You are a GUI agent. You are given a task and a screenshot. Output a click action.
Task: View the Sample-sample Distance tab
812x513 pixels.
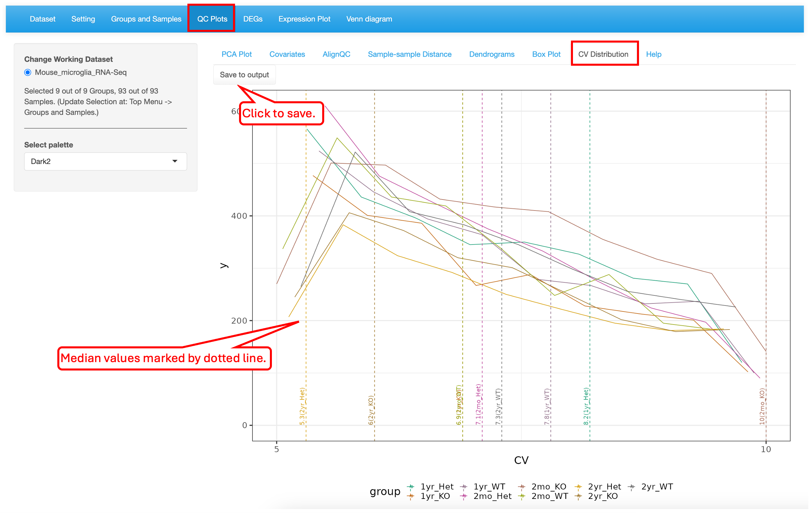pyautogui.click(x=409, y=54)
